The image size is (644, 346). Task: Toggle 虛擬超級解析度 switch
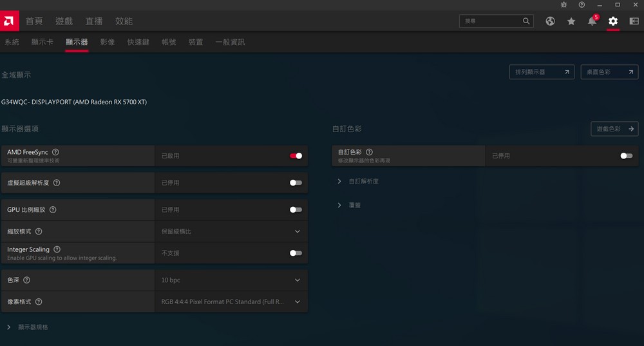(296, 183)
